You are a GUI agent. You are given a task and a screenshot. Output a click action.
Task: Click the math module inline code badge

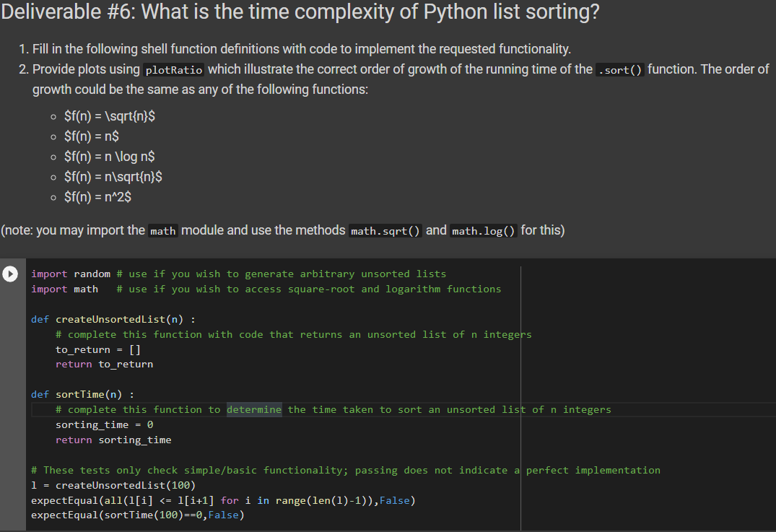pyautogui.click(x=162, y=230)
